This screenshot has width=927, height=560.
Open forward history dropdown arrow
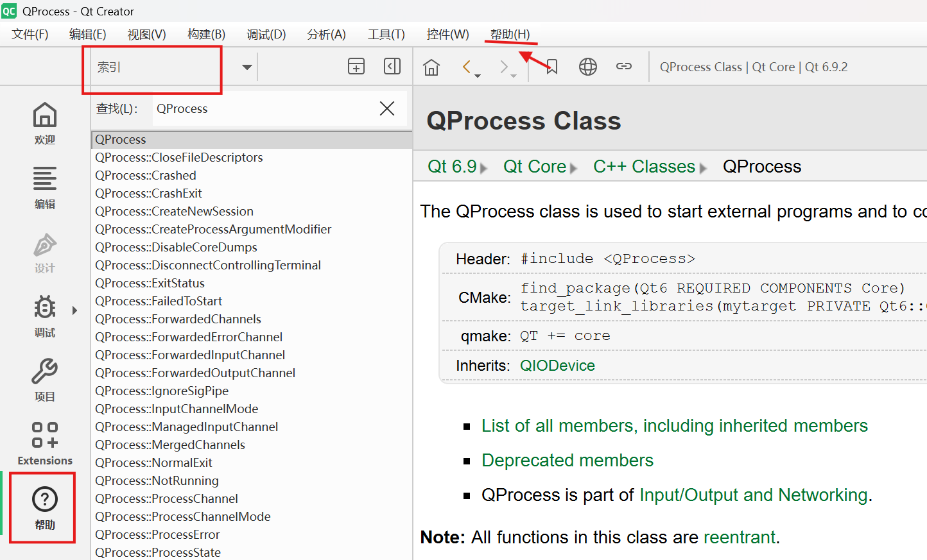click(514, 76)
